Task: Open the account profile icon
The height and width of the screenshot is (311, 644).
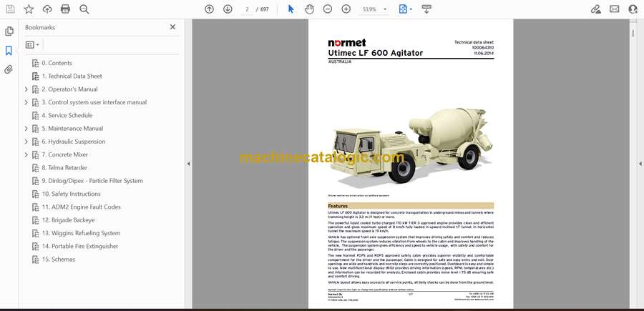Action: 633,9
